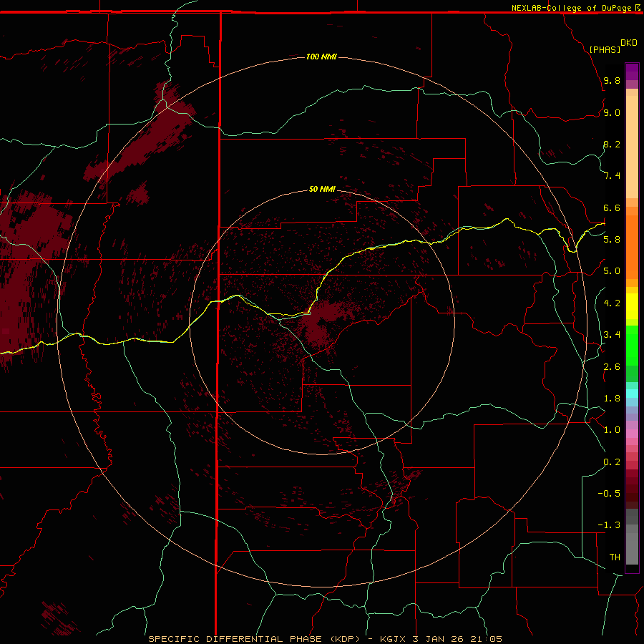Click the 8.2 scale value
Image resolution: width=644 pixels, height=644 pixels.
[x=612, y=144]
